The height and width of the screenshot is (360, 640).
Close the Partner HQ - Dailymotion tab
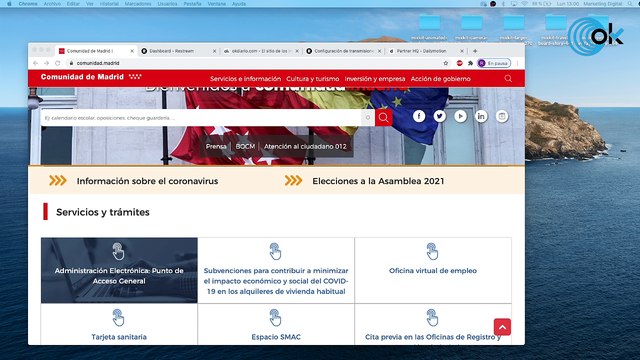462,51
